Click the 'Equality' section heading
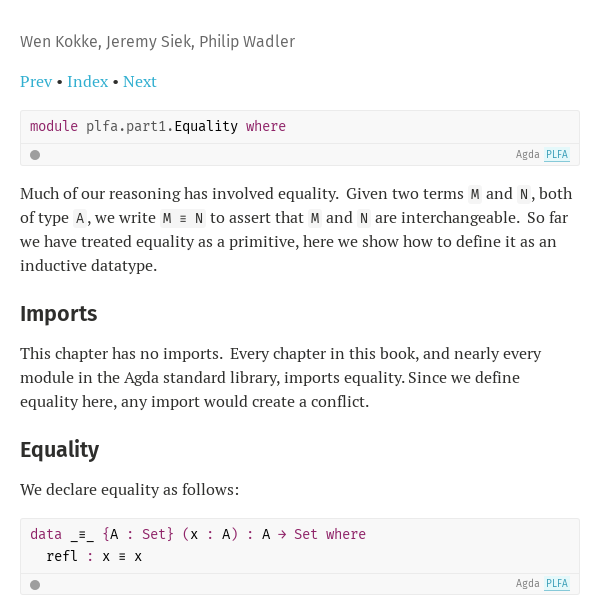The height and width of the screenshot is (600, 600). click(x=60, y=449)
